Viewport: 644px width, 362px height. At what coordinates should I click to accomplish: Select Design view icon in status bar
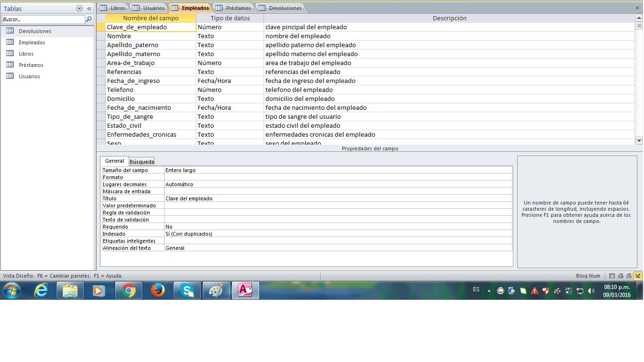click(638, 276)
